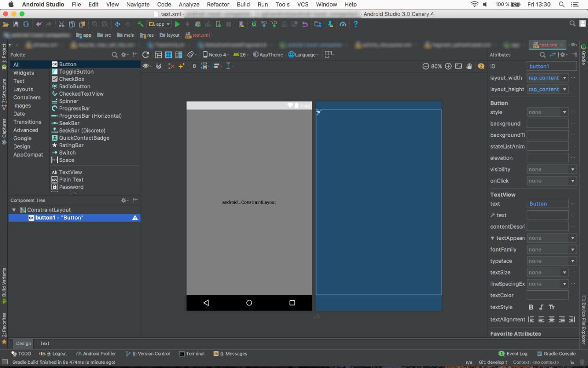
Task: Open the macOS Spotlight search icon
Action: point(562,4)
